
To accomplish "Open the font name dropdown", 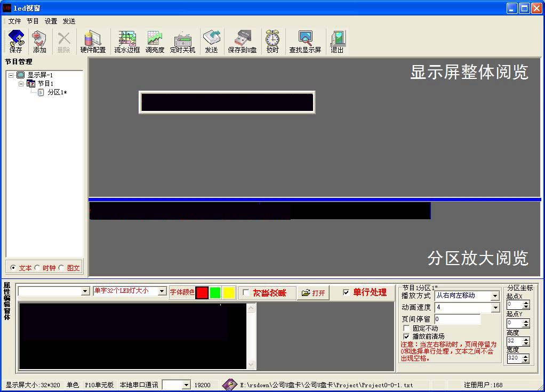I will pos(85,291).
